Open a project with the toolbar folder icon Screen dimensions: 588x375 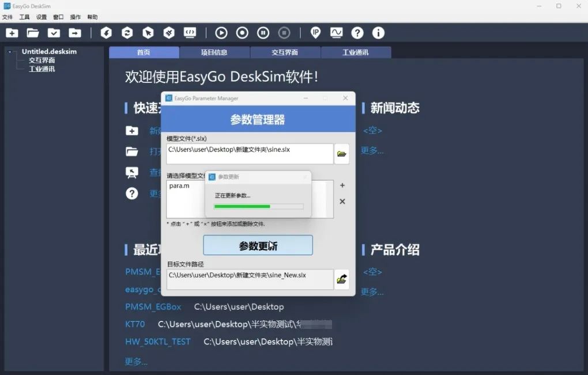point(33,33)
